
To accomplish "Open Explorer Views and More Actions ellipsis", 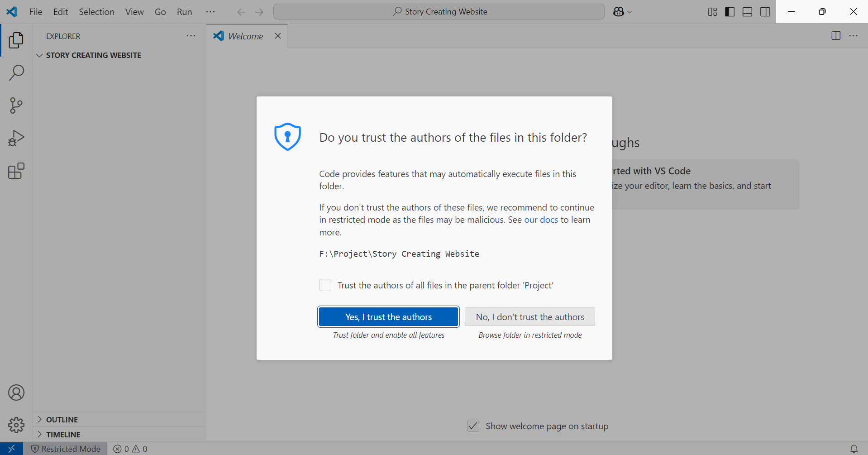I will tap(191, 36).
